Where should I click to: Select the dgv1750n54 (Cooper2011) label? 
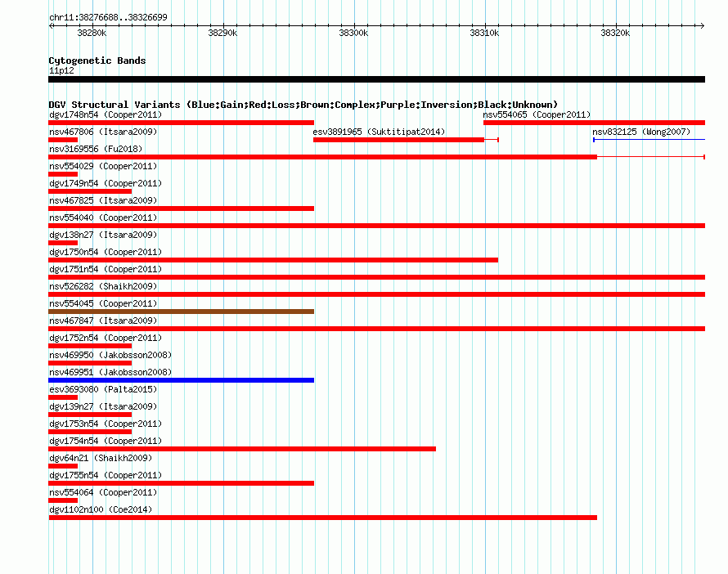coord(106,252)
